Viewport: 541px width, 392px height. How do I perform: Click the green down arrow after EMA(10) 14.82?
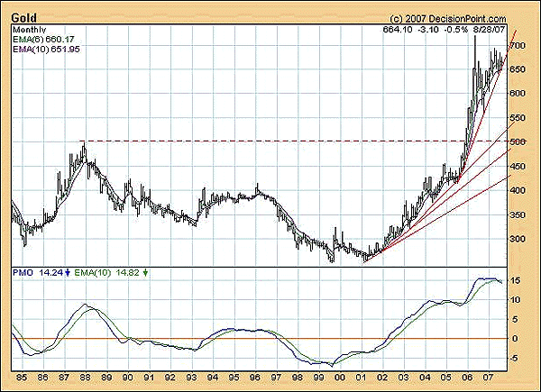146,272
